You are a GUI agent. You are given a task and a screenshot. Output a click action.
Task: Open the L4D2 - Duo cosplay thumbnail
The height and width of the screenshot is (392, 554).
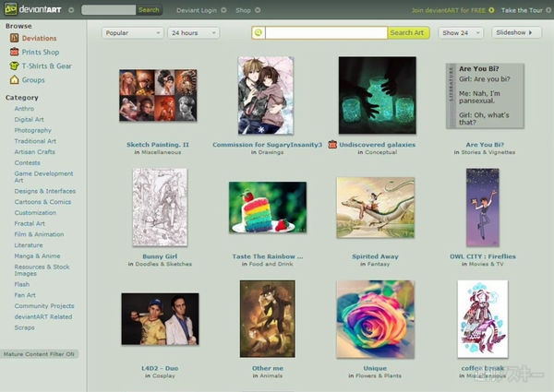coord(160,319)
